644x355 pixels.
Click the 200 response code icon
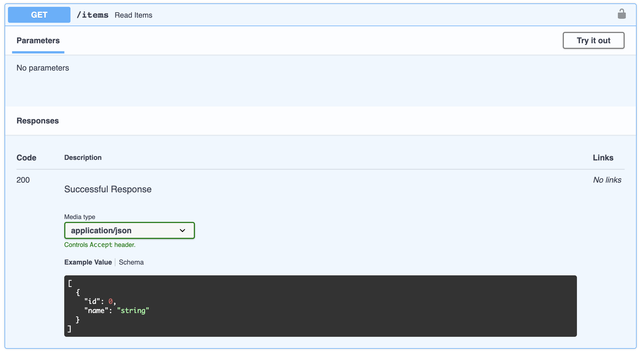click(23, 180)
